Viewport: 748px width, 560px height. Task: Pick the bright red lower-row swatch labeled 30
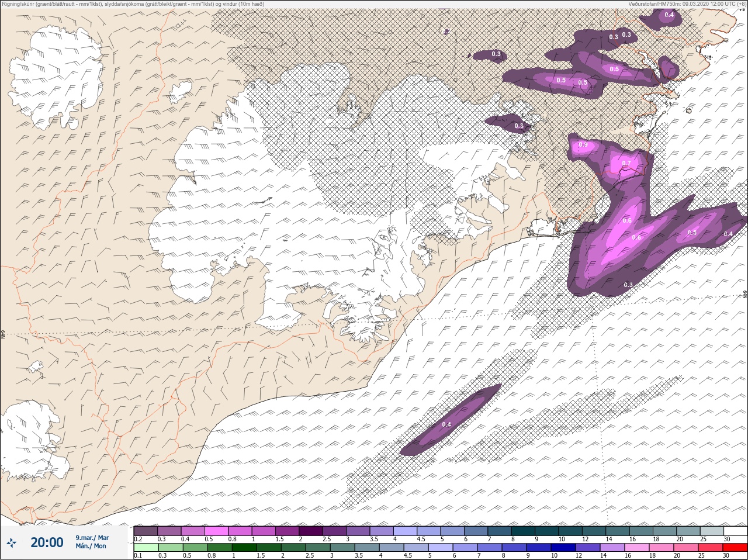(736, 548)
